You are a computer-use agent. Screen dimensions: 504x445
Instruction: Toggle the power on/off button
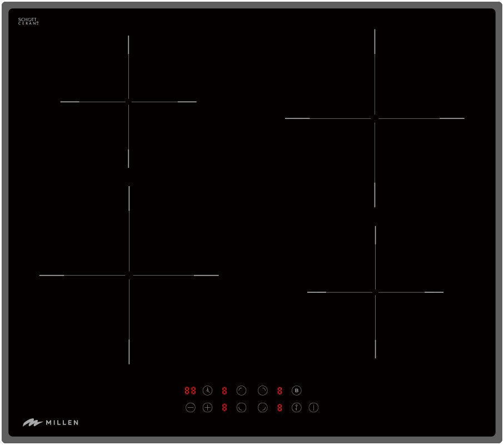(x=313, y=408)
